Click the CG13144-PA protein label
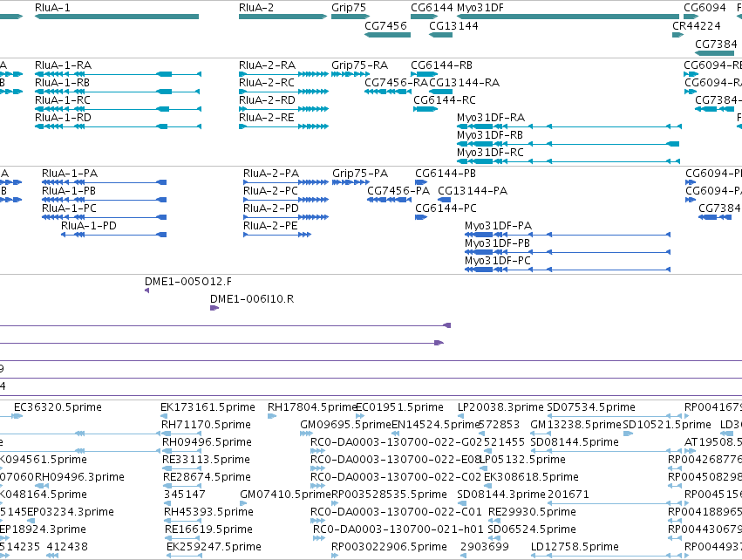Image resolution: width=742 pixels, height=560 pixels. point(473,191)
